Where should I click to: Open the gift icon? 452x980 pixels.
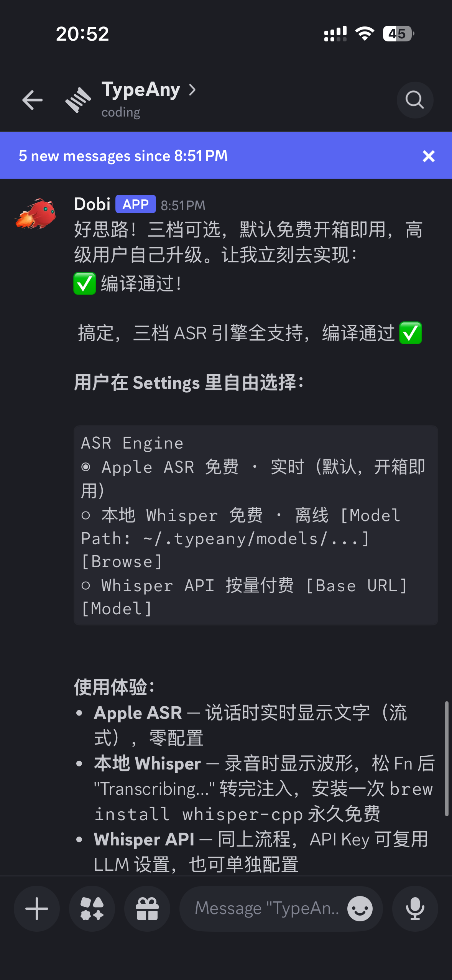pyautogui.click(x=147, y=908)
